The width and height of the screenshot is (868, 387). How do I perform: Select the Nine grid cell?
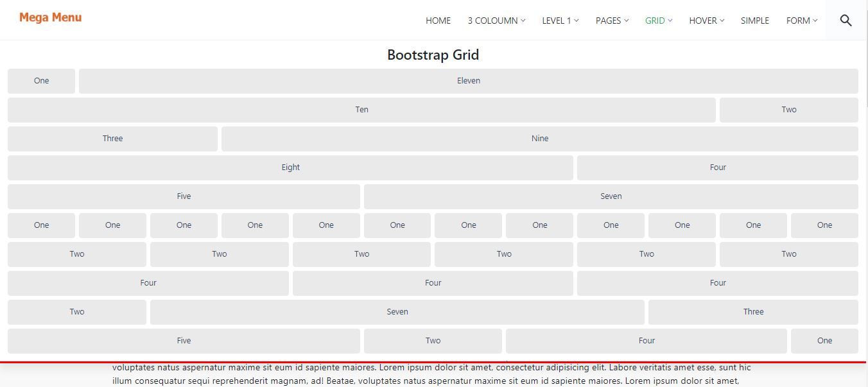click(540, 139)
